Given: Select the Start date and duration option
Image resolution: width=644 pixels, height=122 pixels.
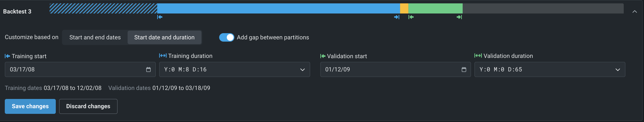Looking at the screenshot, I should click(x=165, y=37).
